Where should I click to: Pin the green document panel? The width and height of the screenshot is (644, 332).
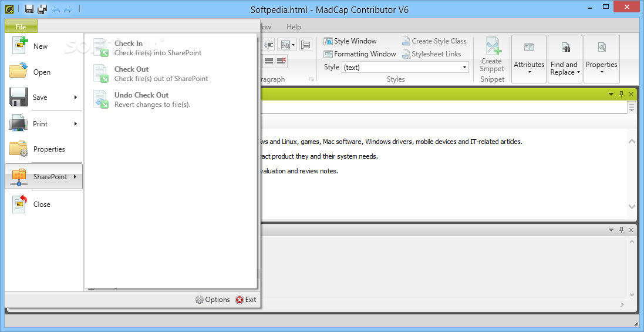622,95
